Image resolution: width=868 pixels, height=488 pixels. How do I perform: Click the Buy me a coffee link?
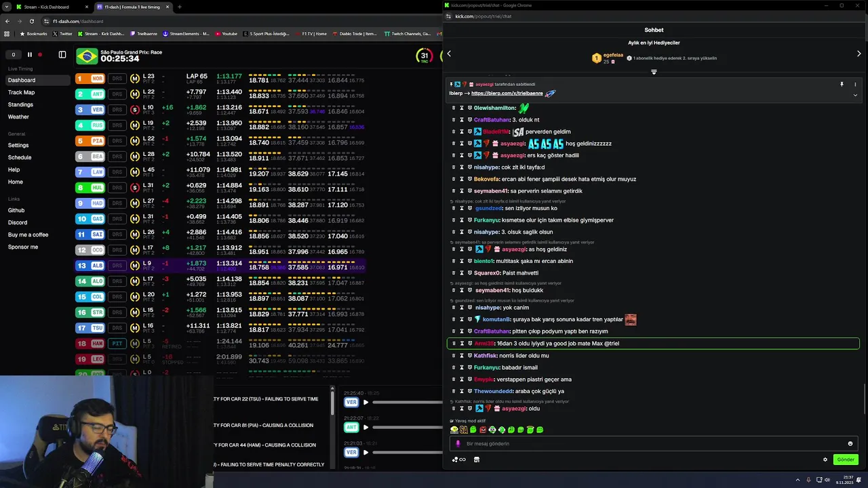tap(28, 235)
